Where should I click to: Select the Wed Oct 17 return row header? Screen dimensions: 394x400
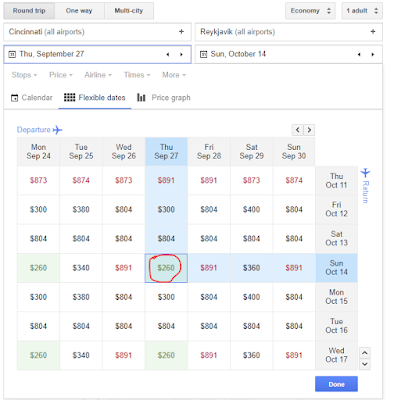pos(336,355)
